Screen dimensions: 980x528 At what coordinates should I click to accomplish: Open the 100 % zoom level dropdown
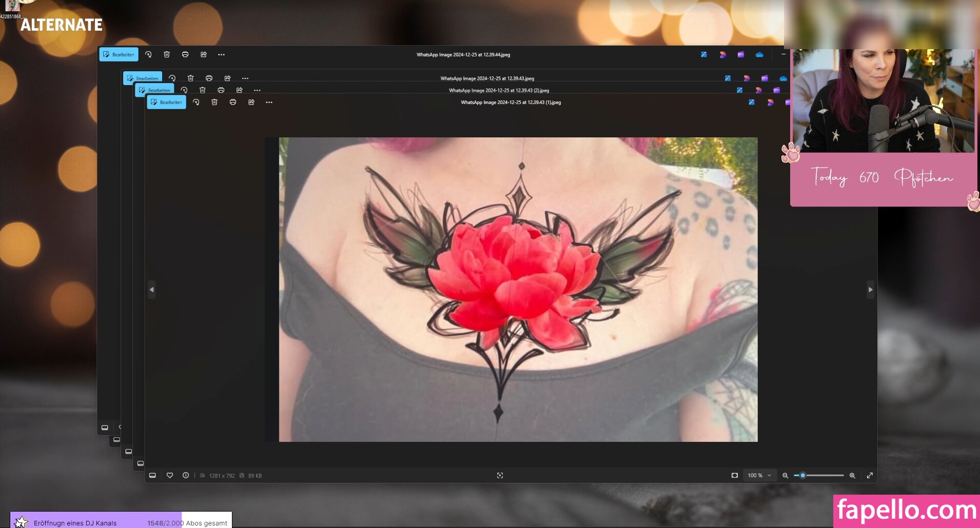759,475
